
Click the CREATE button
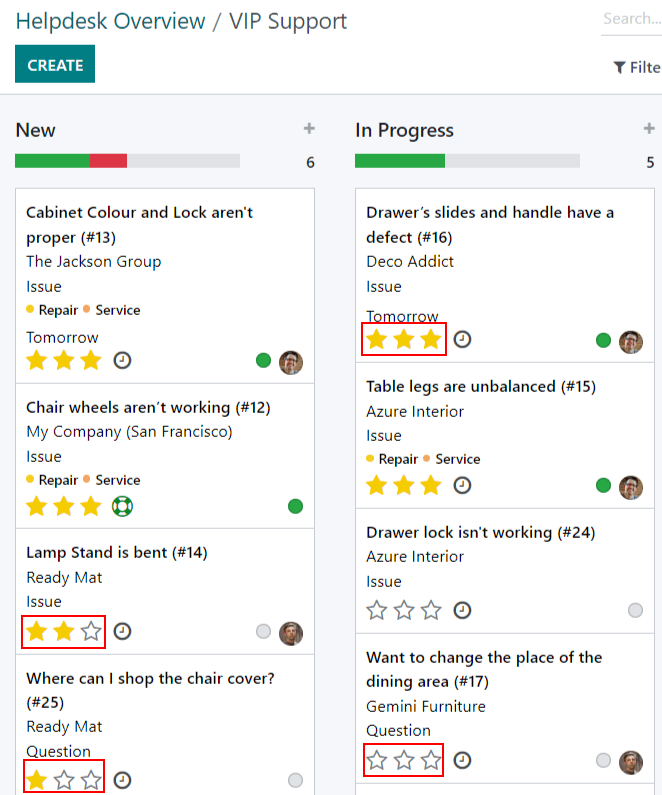pos(55,64)
